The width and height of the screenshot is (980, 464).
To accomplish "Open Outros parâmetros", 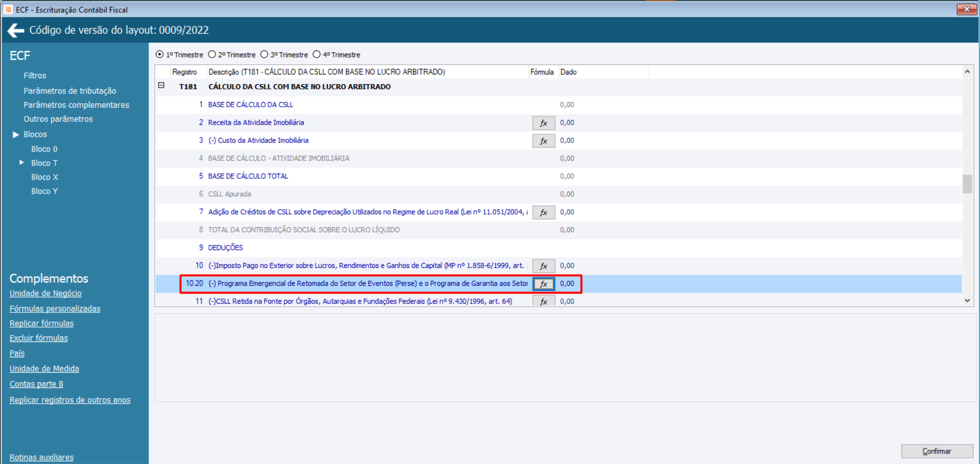I will pyautogui.click(x=58, y=119).
